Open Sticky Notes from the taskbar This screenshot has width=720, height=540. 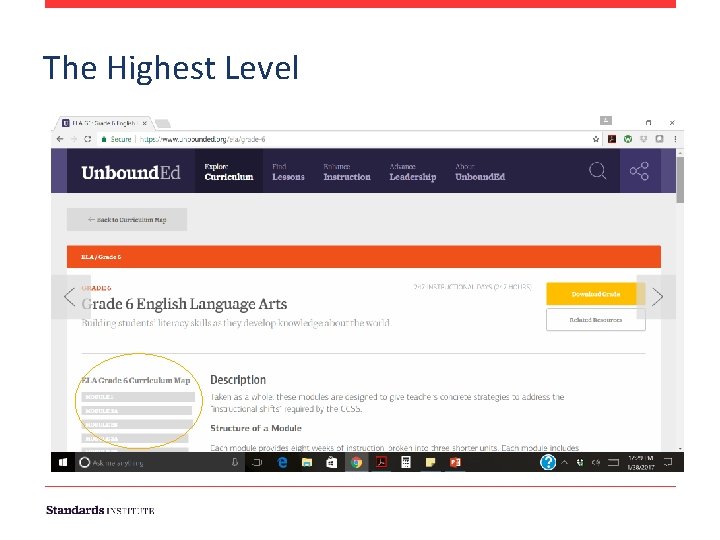[x=430, y=462]
